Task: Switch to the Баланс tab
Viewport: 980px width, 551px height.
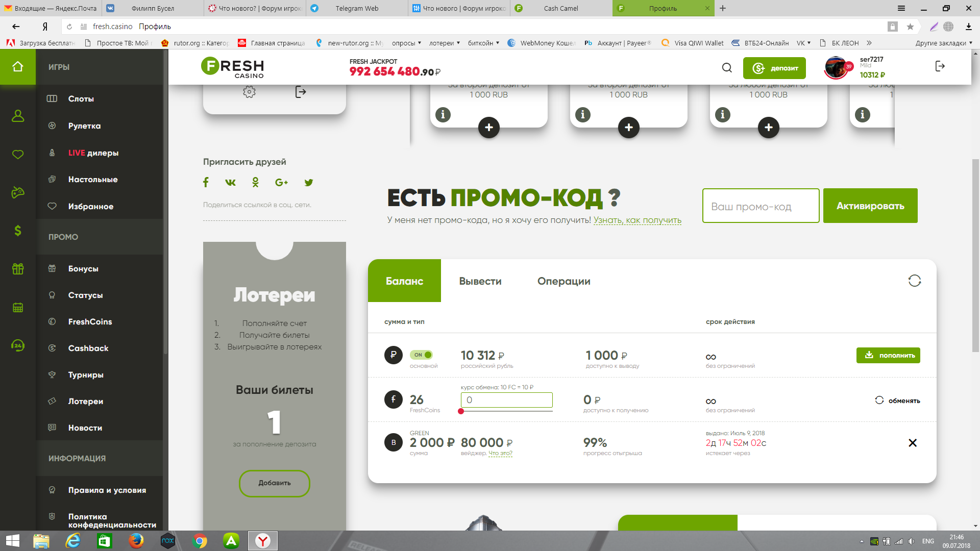Action: (x=404, y=281)
